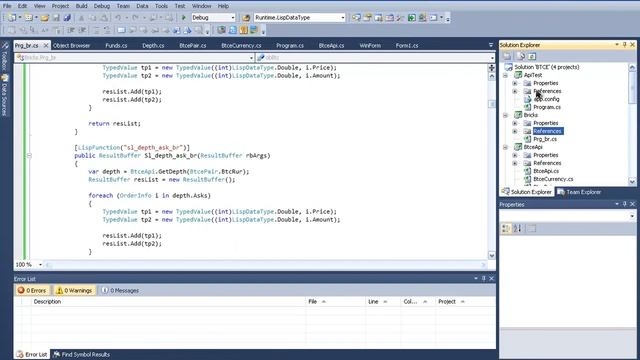The image size is (640, 360).
Task: Toggle the 0 Errors filter
Action: (x=32, y=290)
